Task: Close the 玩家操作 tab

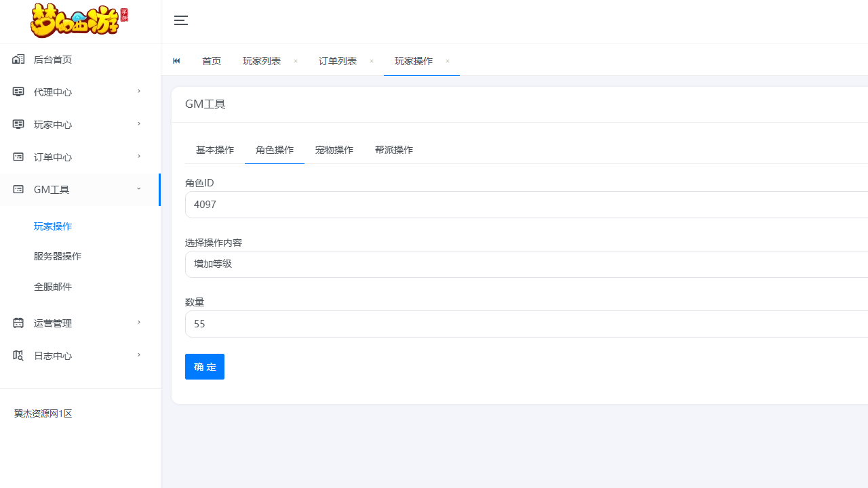Action: (448, 61)
